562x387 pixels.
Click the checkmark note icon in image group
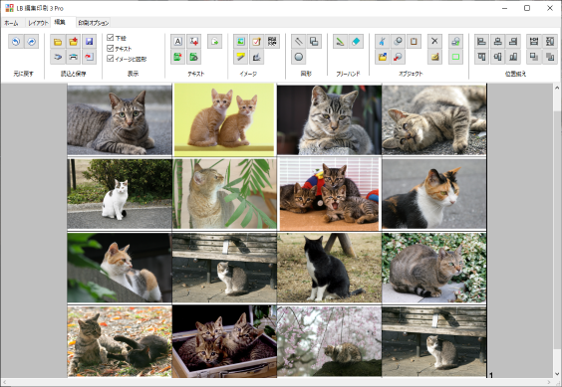(256, 42)
